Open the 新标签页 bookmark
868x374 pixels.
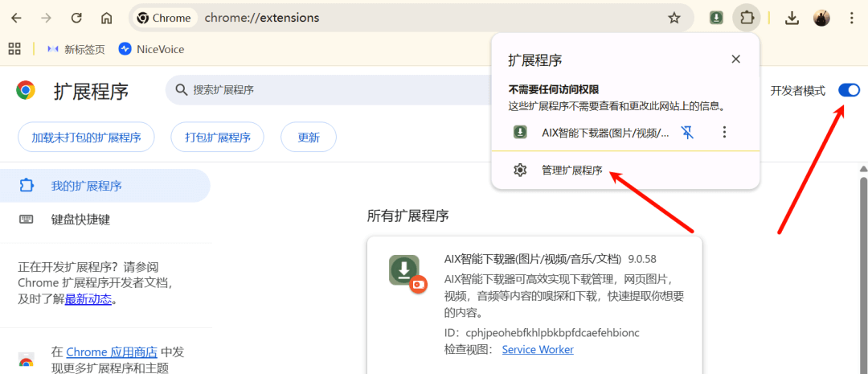[x=76, y=49]
